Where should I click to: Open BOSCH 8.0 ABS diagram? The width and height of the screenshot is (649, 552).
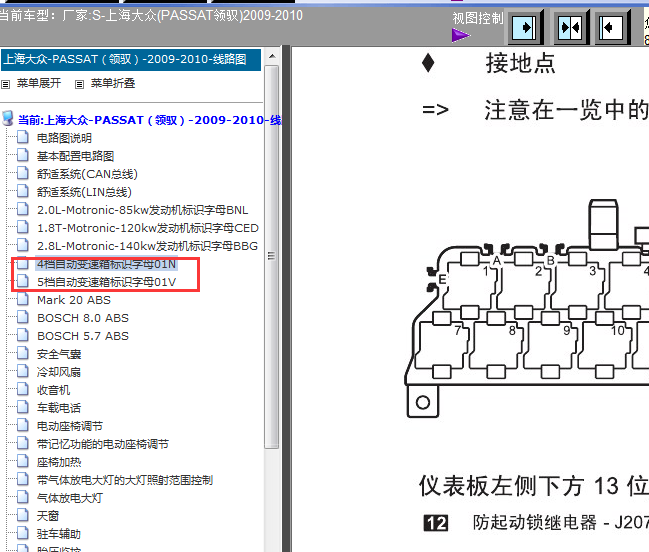pos(83,318)
